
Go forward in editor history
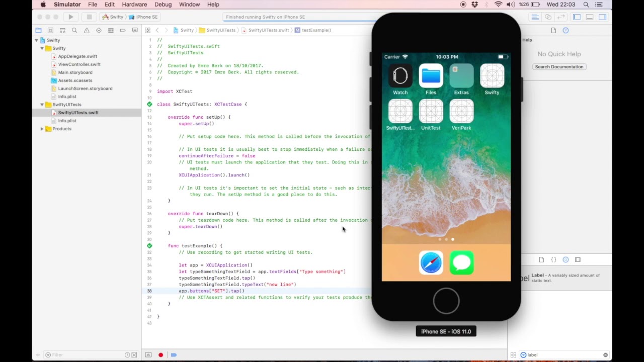click(x=166, y=30)
